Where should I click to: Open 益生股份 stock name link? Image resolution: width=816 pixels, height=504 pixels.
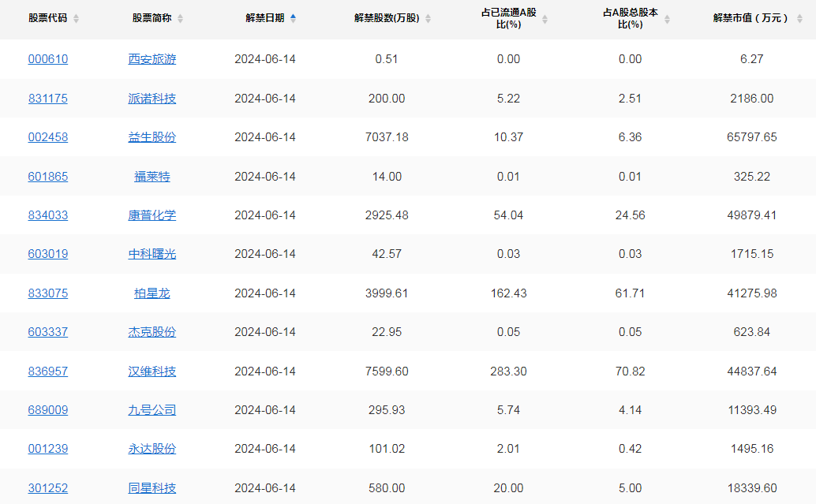coord(152,137)
